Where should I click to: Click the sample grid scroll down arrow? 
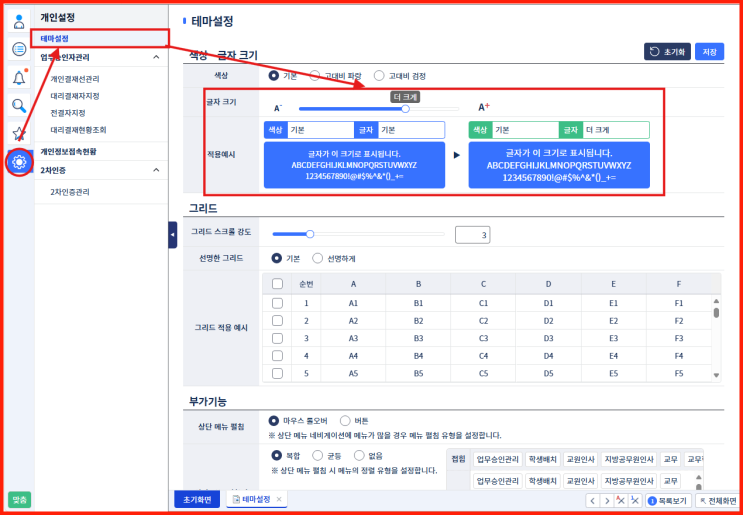716,375
